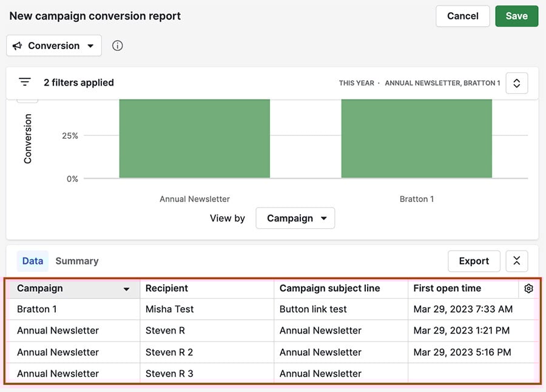Save the new campaign conversion report
The image size is (546, 392).
click(516, 16)
